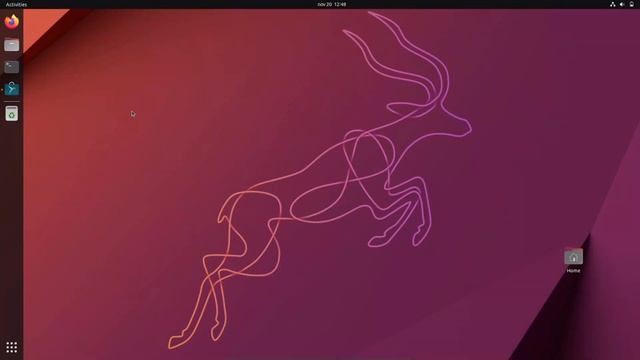Show Applications grid
Screen dimensions: 640x360
11,347
